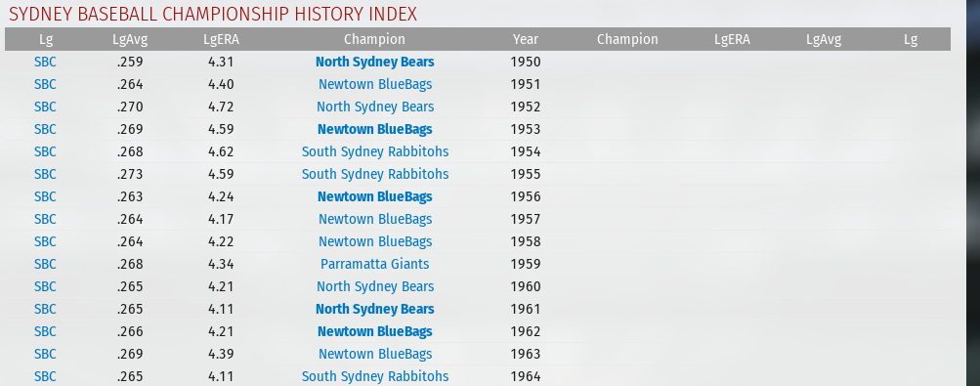Open Parramatta Giants 1959 champion link
Viewport: 980px width, 386px height.
coord(375,264)
